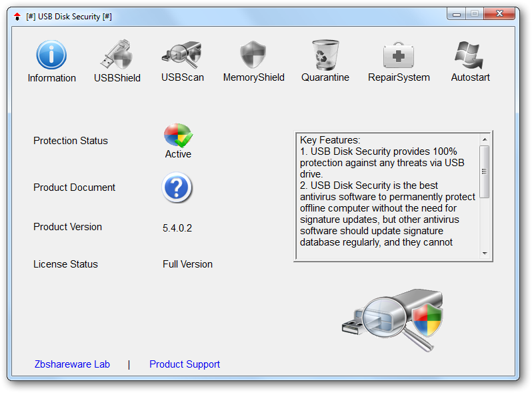Viewport: 532px width, 393px height.
Task: Click the Key Features scroll up arrow
Action: [485, 139]
